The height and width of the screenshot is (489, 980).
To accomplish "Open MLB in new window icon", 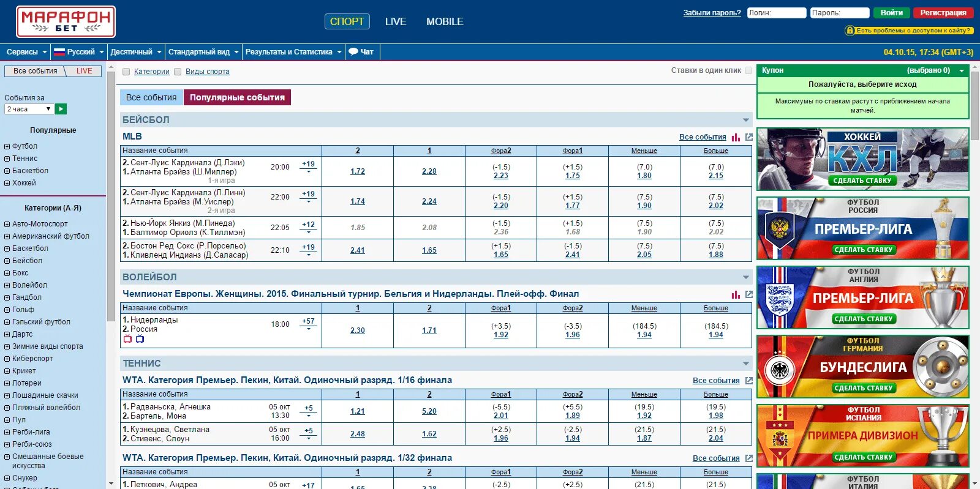I will 748,137.
